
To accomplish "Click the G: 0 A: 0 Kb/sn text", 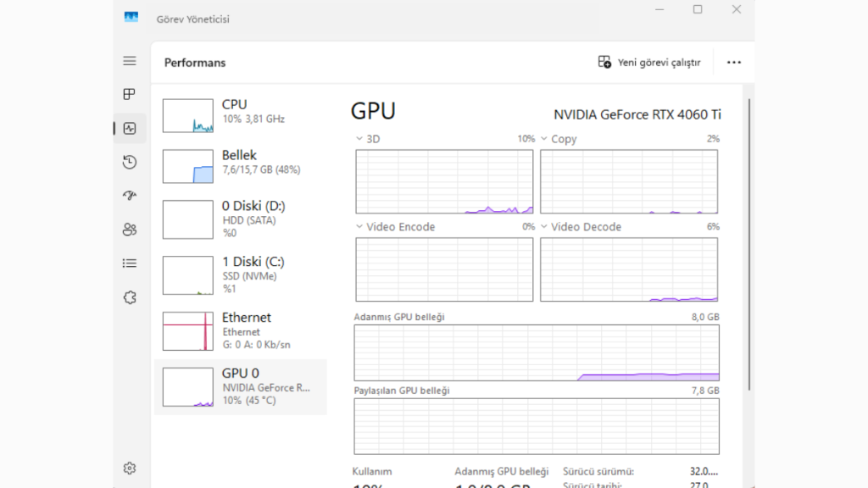I will click(x=256, y=345).
